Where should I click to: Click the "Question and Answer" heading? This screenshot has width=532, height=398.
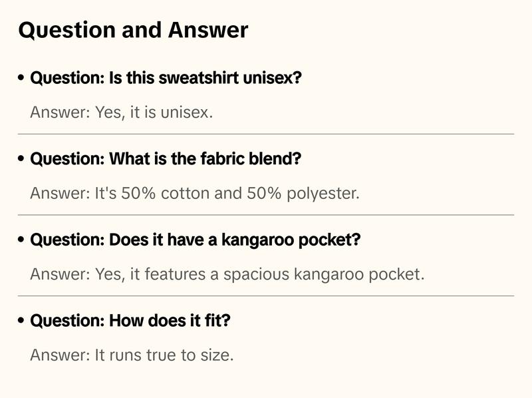133,31
